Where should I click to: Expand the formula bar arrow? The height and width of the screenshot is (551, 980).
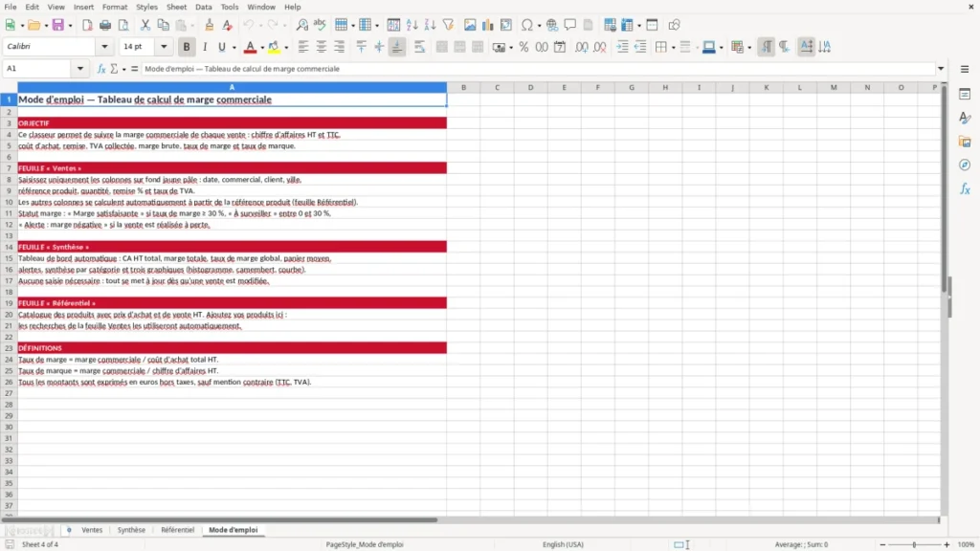pos(941,69)
